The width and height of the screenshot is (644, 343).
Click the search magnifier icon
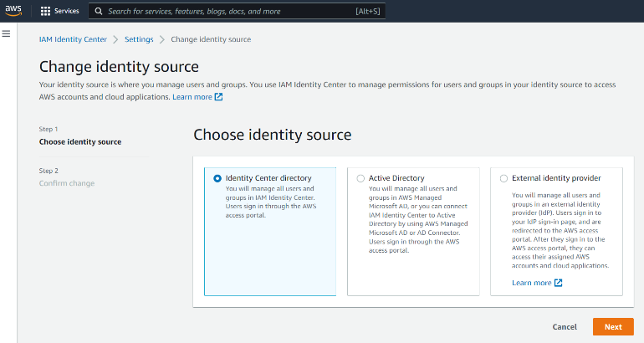pos(99,11)
